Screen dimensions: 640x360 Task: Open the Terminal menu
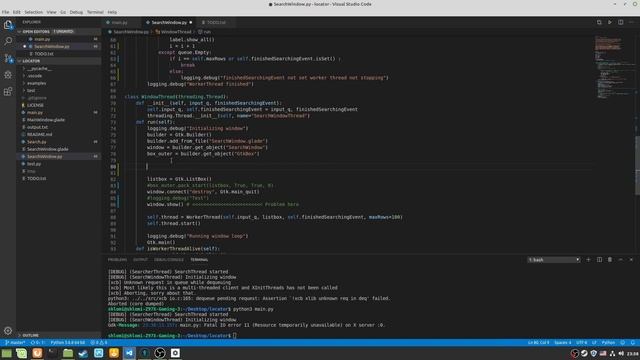(95, 12)
